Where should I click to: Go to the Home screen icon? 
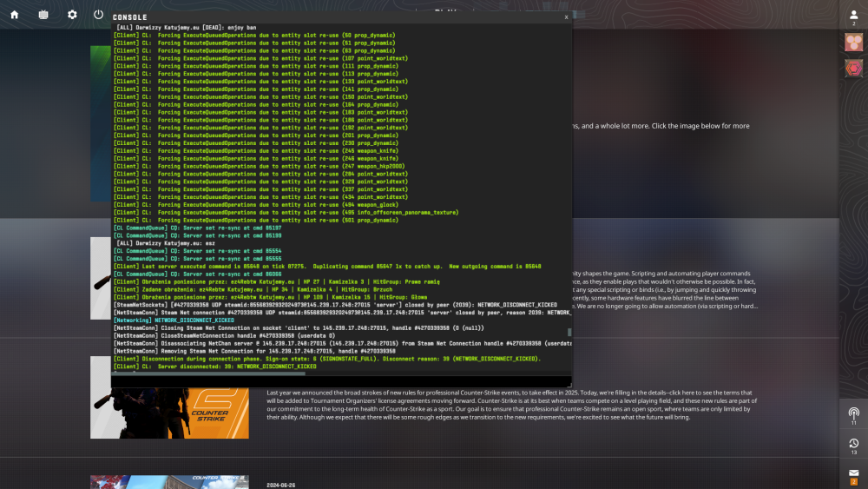click(x=15, y=15)
